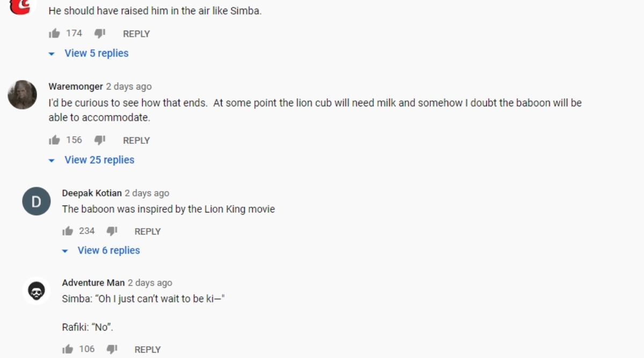Like Deepak Kotian's Lion King comment
The width and height of the screenshot is (644, 358).
(x=68, y=231)
